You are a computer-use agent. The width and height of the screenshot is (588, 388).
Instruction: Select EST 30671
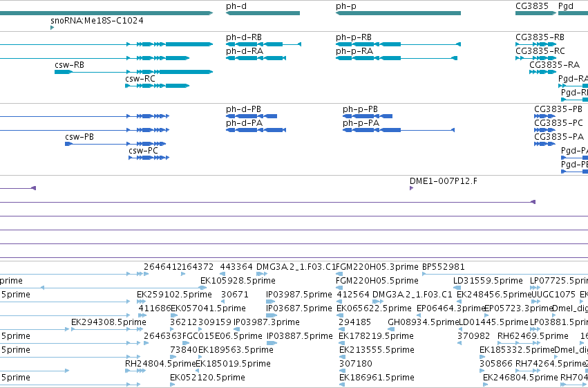click(235, 295)
